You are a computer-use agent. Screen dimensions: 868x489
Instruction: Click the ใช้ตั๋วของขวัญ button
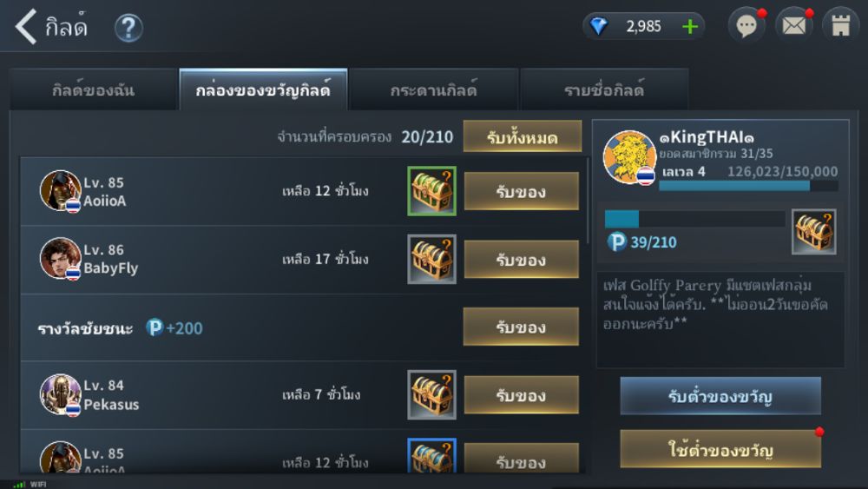click(x=720, y=449)
